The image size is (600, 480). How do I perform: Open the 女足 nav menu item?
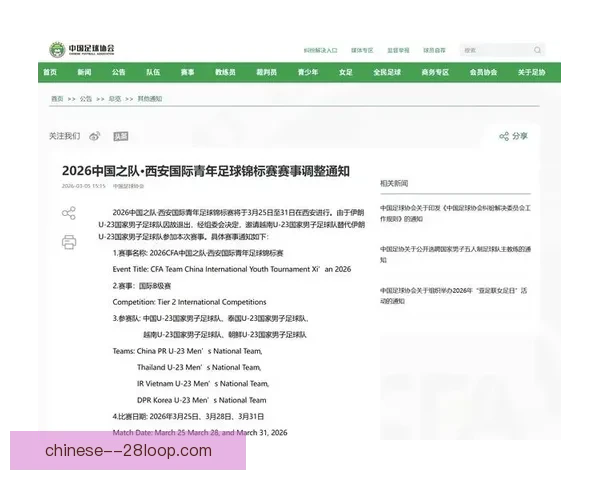tap(346, 72)
